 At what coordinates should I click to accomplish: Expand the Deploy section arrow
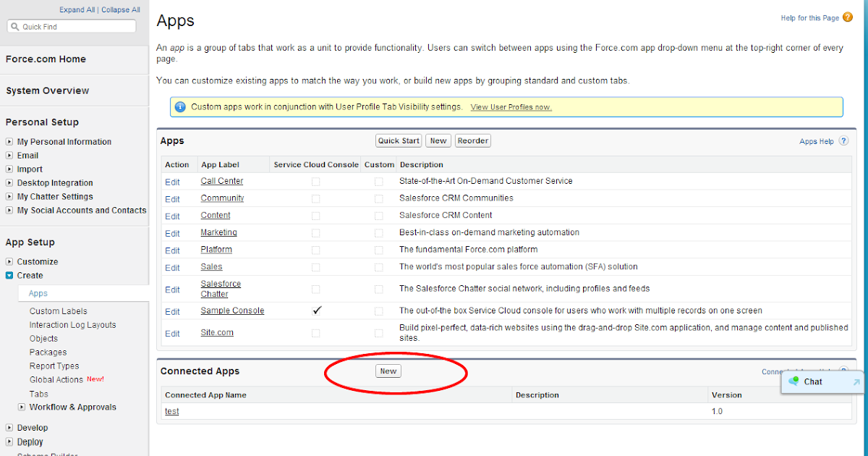[x=9, y=442]
